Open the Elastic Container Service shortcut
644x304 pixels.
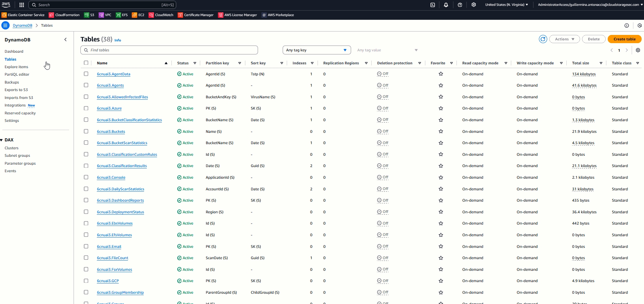point(23,15)
